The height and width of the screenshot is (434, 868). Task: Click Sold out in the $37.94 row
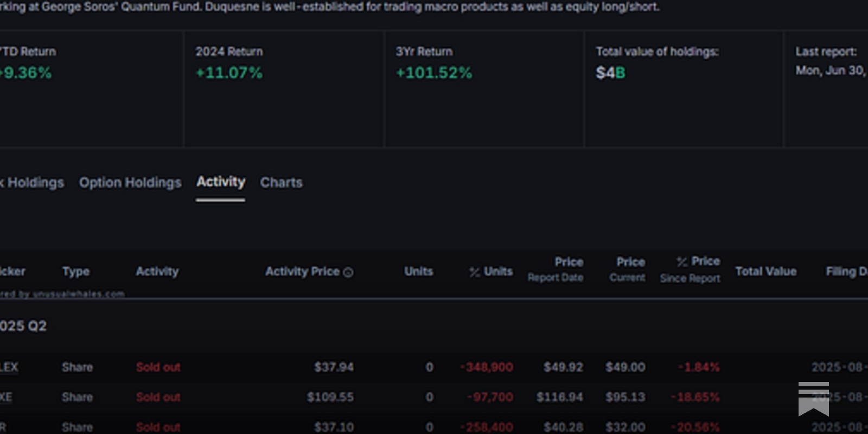[158, 367]
